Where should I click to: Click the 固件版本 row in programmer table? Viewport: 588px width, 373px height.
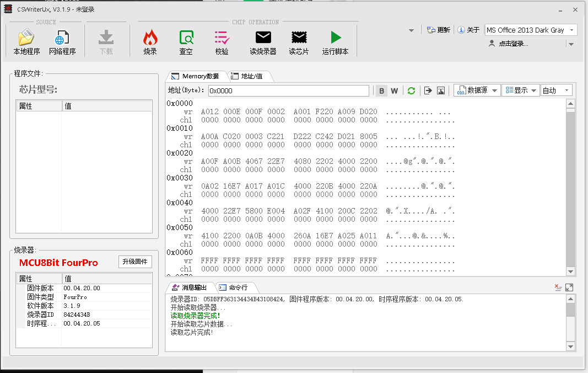tap(84, 288)
